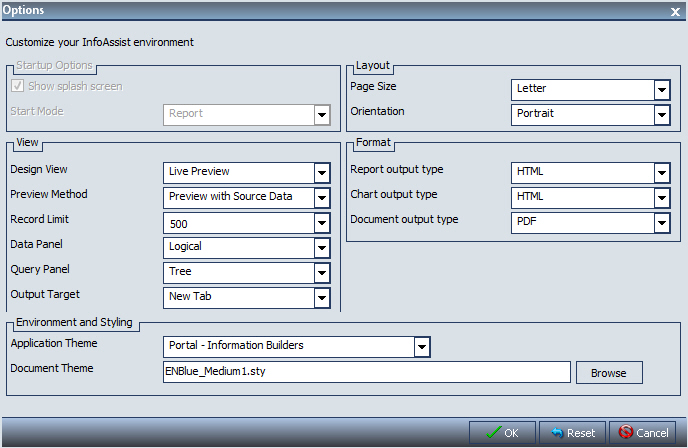Click the HTML value for Chart output type

[583, 198]
